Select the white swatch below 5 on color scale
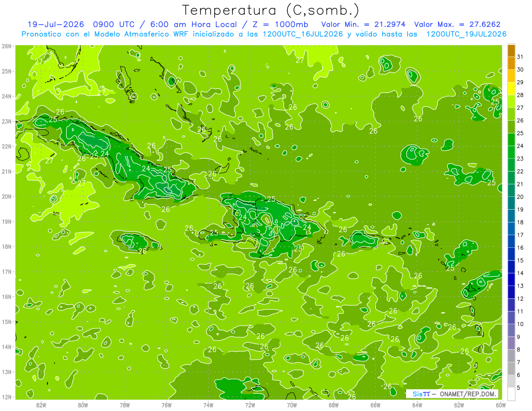Image resolution: width=532 pixels, height=411 pixels. tap(512, 394)
